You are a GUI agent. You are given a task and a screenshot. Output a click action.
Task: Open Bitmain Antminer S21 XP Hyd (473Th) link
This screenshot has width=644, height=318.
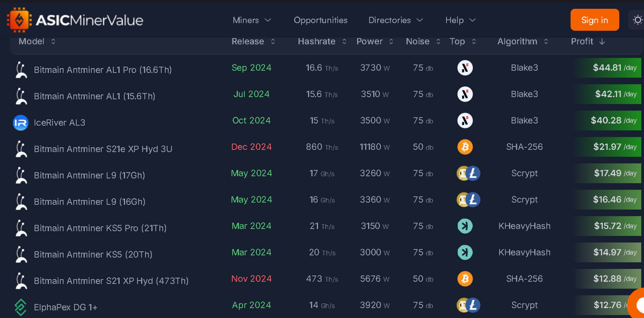(111, 281)
